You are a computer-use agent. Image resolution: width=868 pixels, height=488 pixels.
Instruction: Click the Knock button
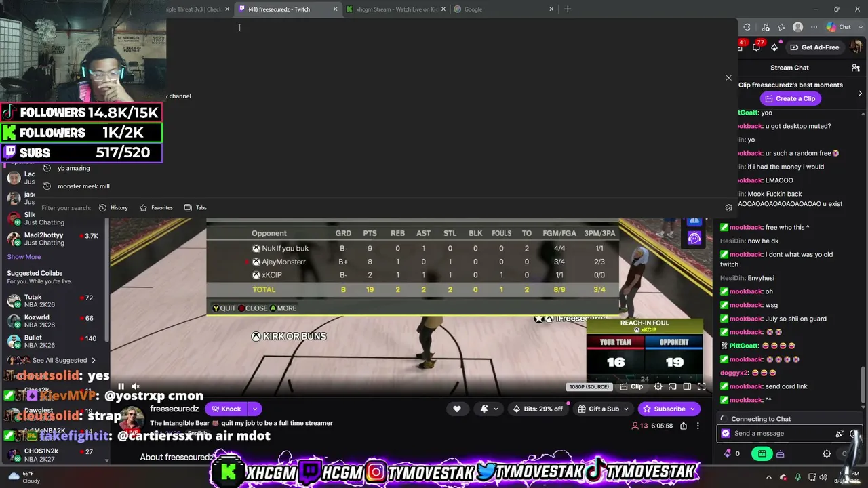226,409
